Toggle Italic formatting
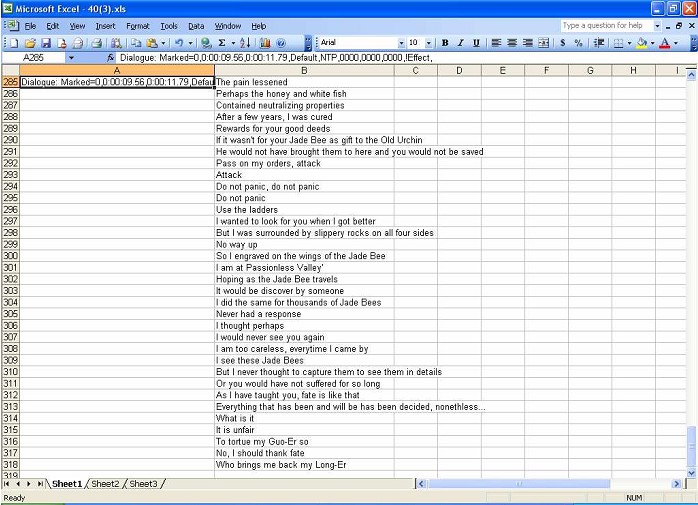698x505 pixels. tap(460, 43)
